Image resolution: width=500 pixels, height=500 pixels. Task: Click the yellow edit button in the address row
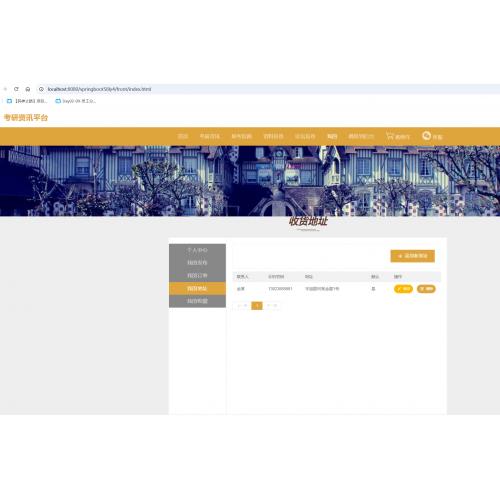(x=403, y=289)
